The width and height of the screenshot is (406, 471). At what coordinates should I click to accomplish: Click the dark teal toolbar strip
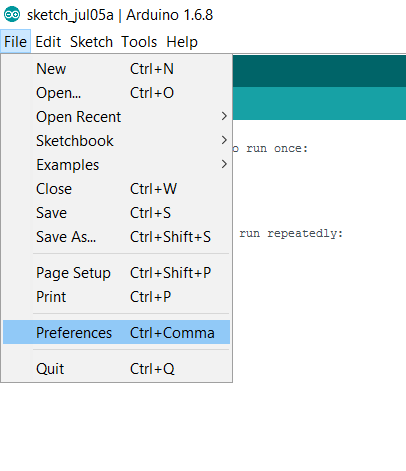[x=319, y=71]
